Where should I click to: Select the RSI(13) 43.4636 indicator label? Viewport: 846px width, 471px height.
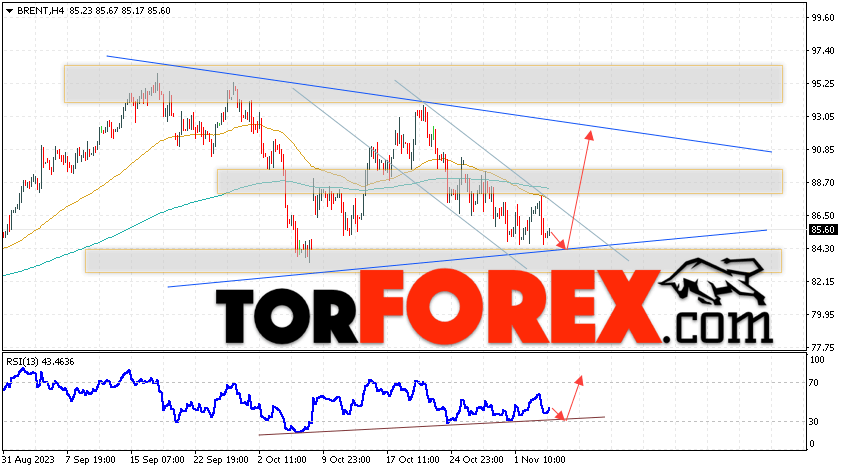[40, 361]
